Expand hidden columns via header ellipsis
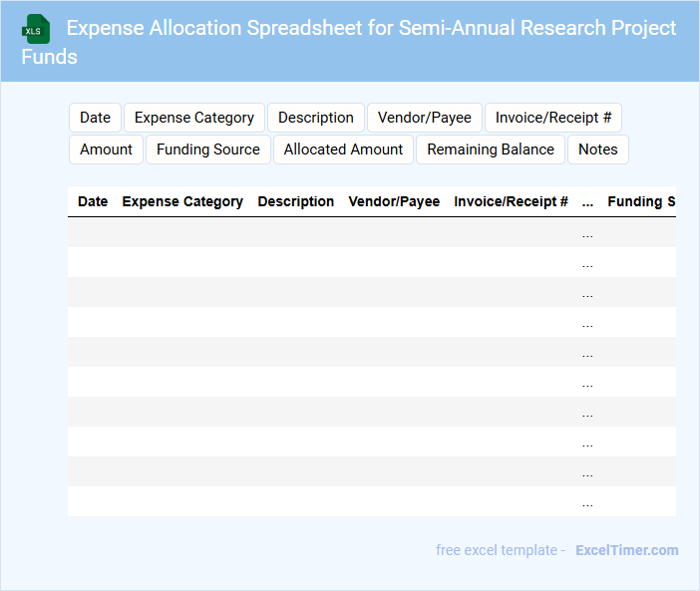This screenshot has width=700, height=591. (587, 201)
